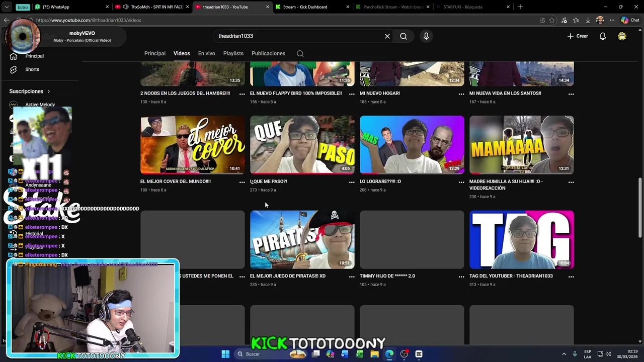Open options for LO LOGRARE??!!! video
The image size is (644, 362).
pyautogui.click(x=461, y=182)
